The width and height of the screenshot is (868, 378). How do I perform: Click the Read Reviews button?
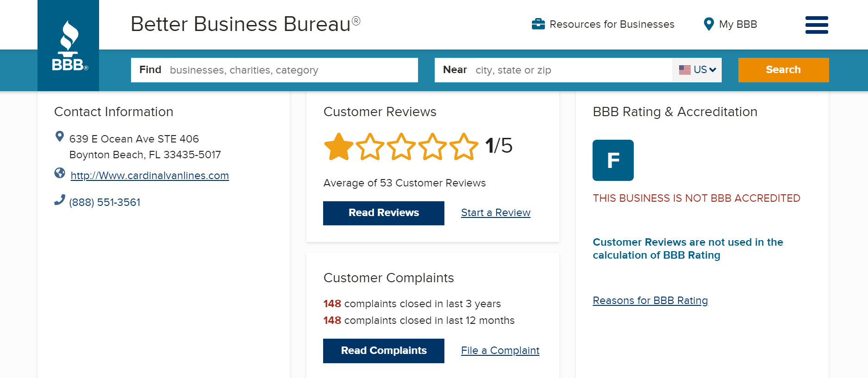pyautogui.click(x=383, y=213)
